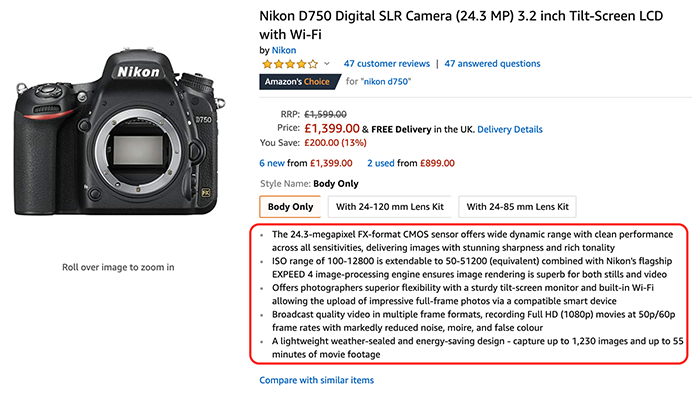The image size is (700, 394).
Task: Click the struck-through RRP £1,599.00
Action: click(x=325, y=114)
